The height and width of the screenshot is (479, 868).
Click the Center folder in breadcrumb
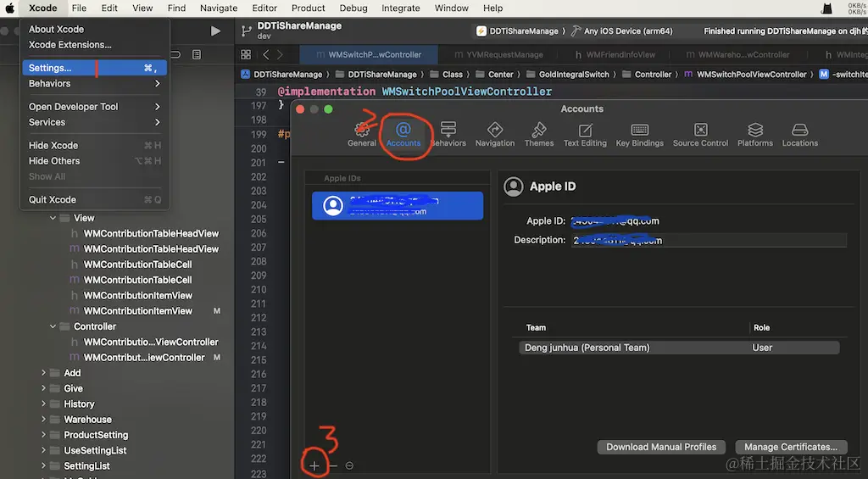pos(494,75)
